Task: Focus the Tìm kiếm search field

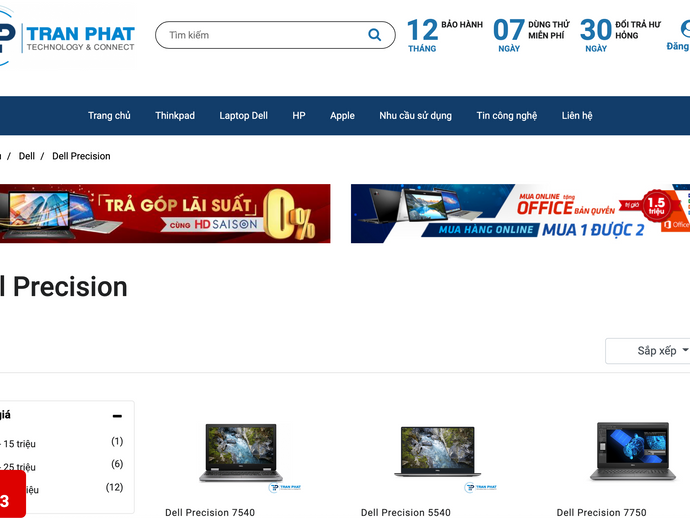Action: point(275,35)
